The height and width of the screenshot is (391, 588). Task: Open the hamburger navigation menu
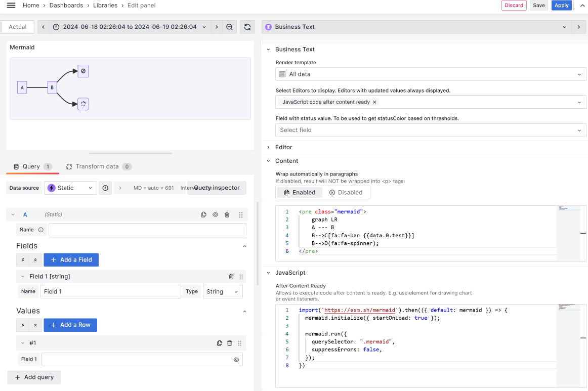[11, 5]
